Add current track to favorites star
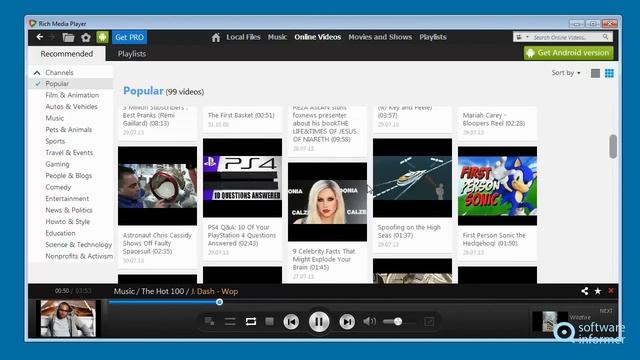 (x=598, y=291)
